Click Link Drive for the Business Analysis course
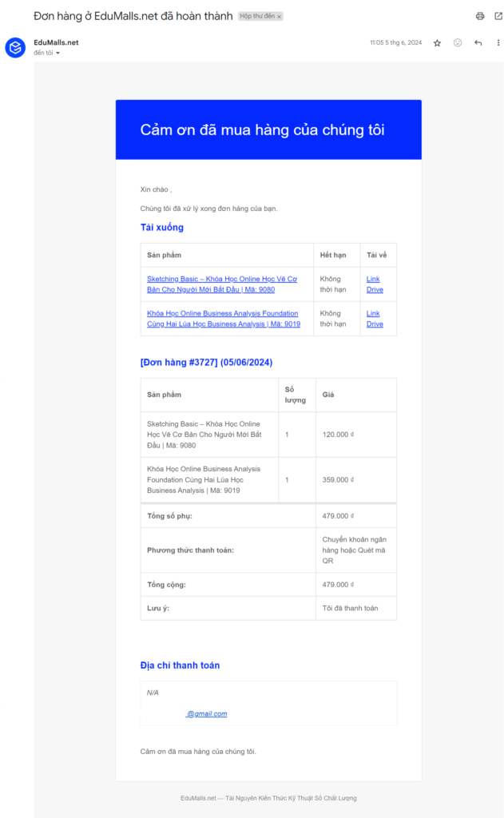Viewport: 504px width, 818px height. [x=374, y=319]
